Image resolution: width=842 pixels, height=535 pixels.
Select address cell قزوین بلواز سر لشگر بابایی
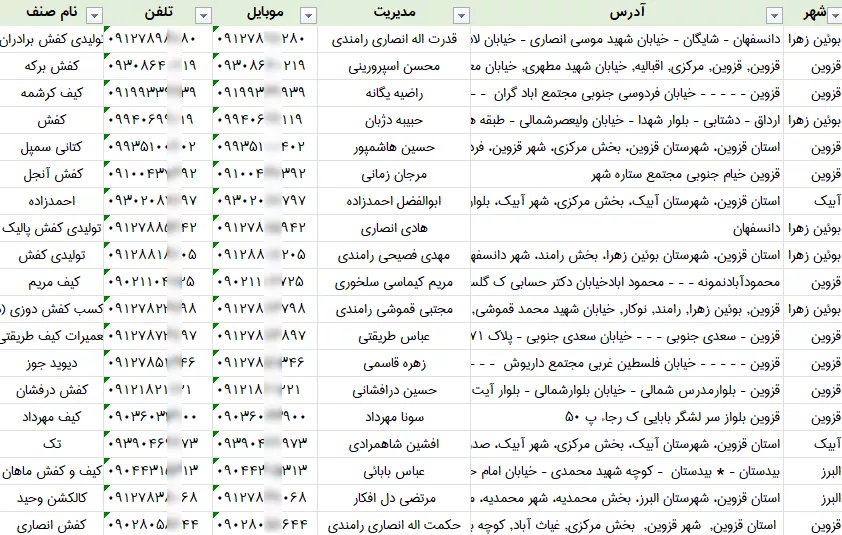click(627, 417)
